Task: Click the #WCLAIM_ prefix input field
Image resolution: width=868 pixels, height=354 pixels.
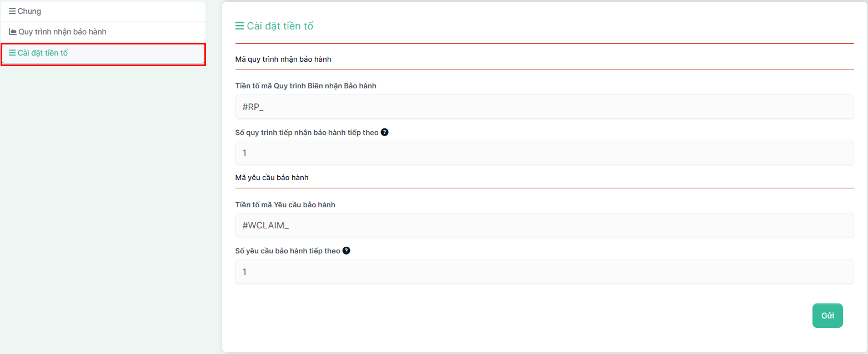Action: [x=544, y=225]
